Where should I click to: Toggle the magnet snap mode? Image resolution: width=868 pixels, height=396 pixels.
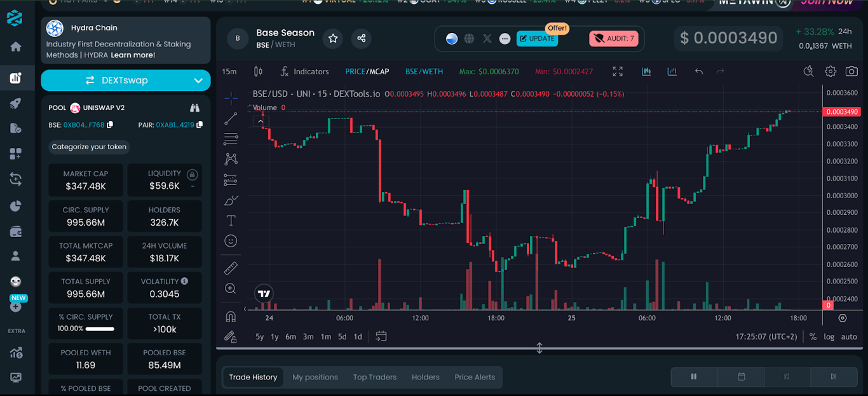pos(231,316)
